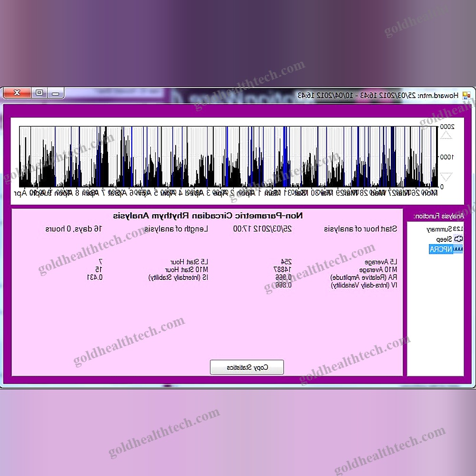Click the window title text 'Howard.mtn'

click(438, 95)
